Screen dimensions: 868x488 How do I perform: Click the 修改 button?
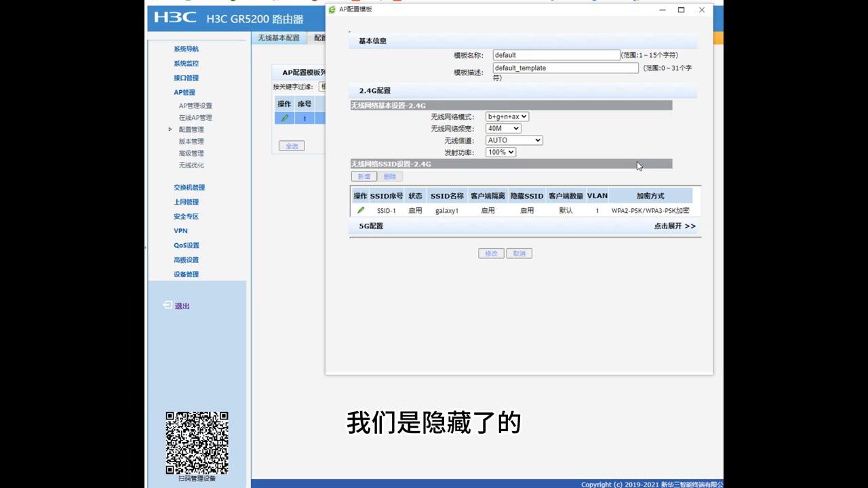[490, 253]
